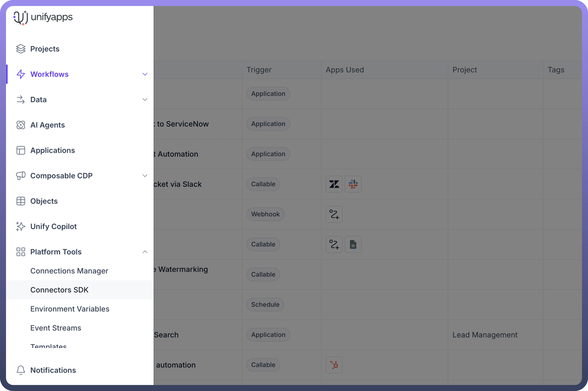Click the Trigger column header
Viewport: 588px width, 391px height.
259,70
